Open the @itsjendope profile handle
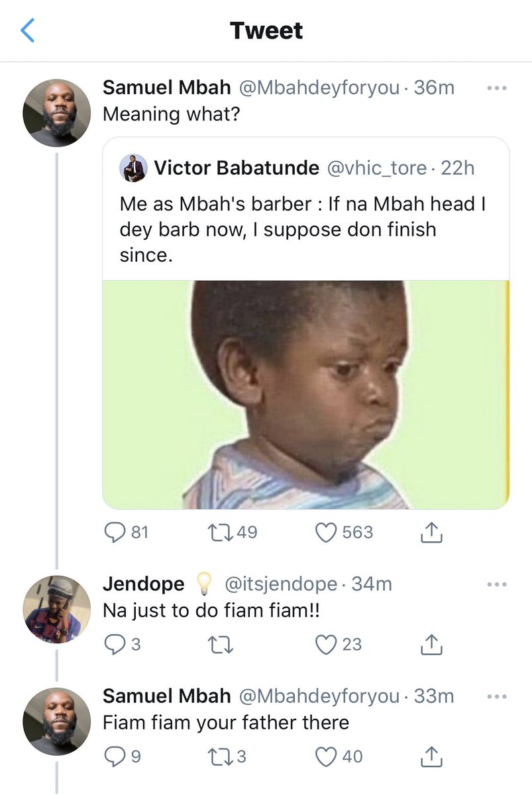 point(282,584)
